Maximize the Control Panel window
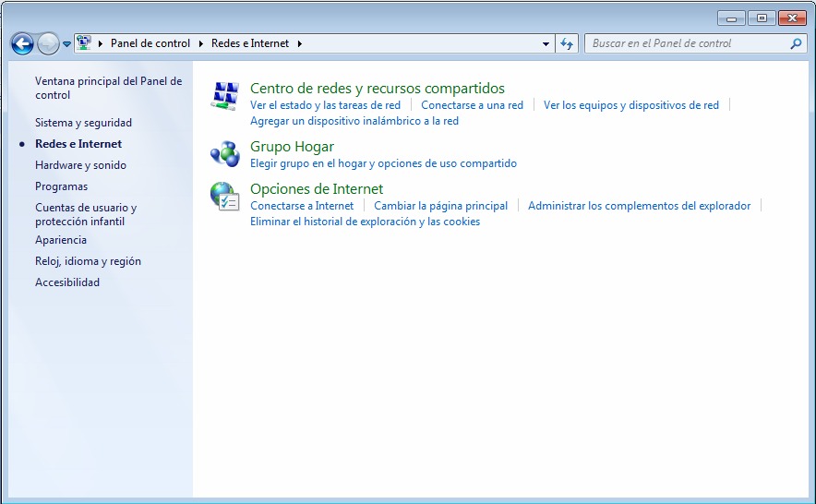This screenshot has height=504, width=816. (762, 18)
